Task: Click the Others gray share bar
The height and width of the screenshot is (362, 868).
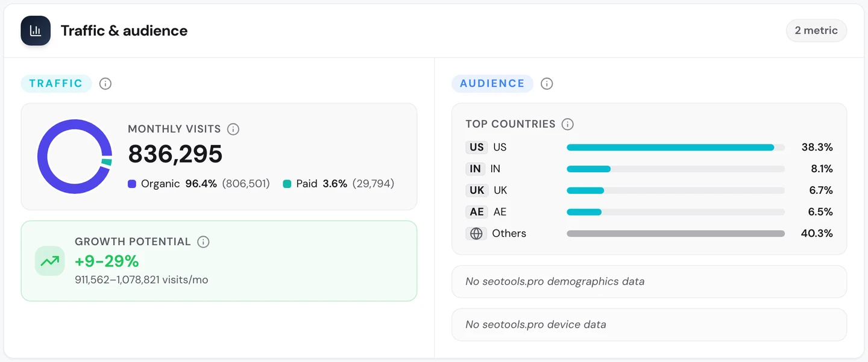Action: point(676,233)
